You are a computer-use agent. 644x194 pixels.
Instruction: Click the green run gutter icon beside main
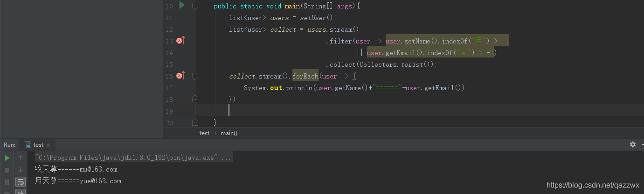(182, 6)
